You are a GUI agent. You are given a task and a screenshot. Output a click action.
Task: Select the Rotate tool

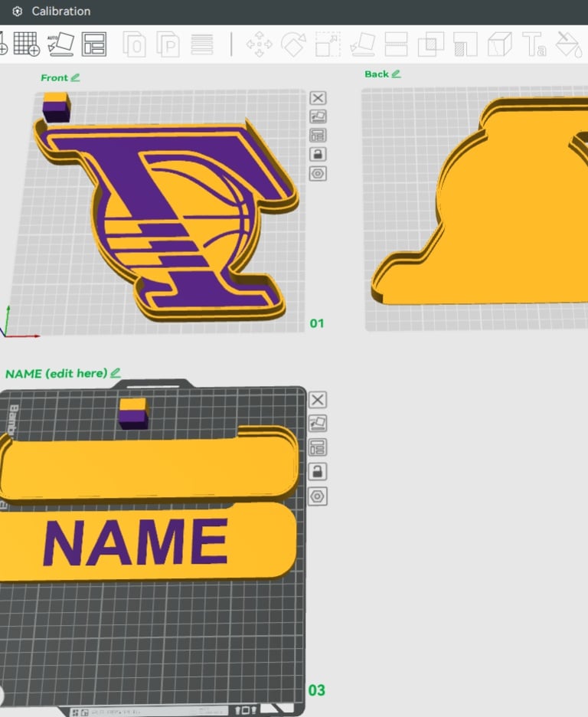click(293, 44)
